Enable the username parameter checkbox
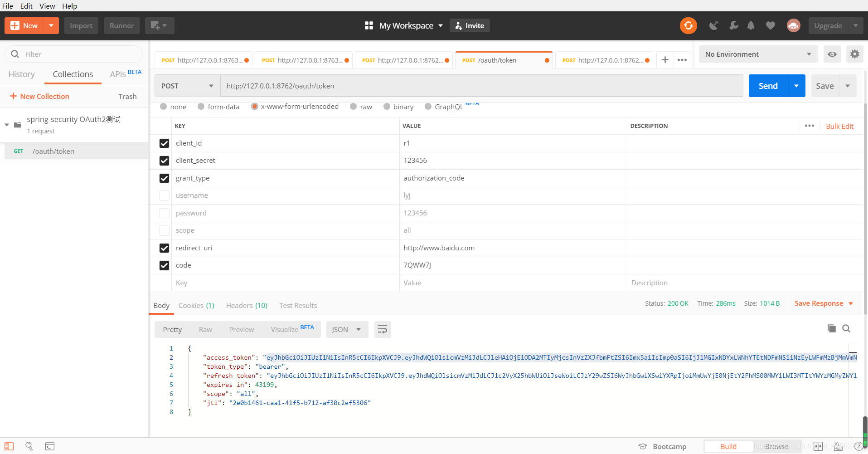This screenshot has width=868, height=454. click(164, 195)
